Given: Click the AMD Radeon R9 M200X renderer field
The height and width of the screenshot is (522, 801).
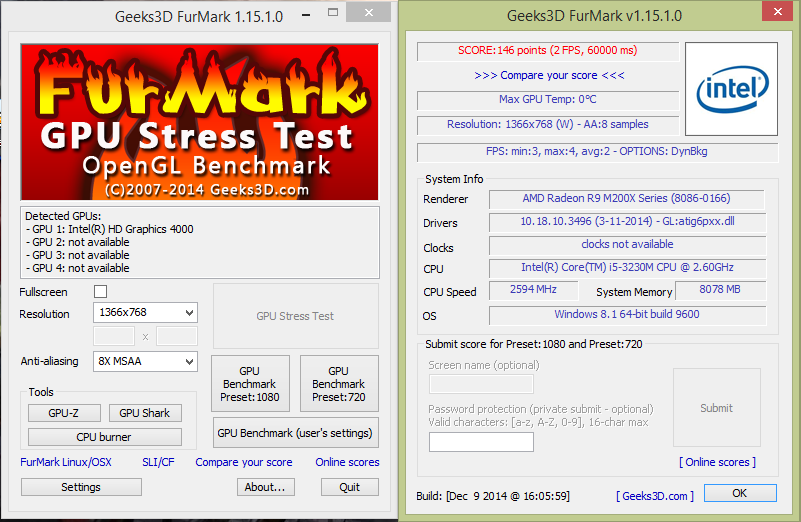Looking at the screenshot, I should click(x=627, y=199).
